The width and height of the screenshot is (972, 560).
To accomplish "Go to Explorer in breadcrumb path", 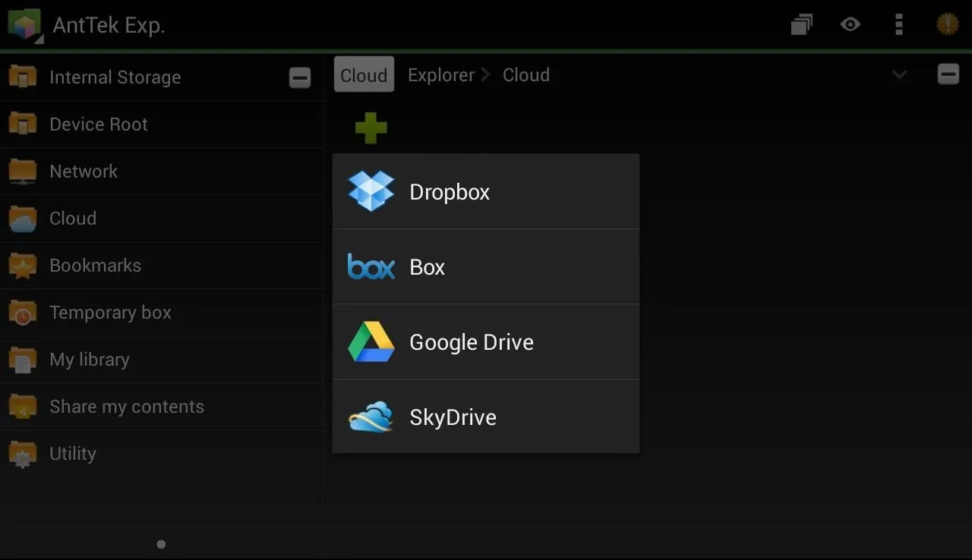I will (441, 75).
